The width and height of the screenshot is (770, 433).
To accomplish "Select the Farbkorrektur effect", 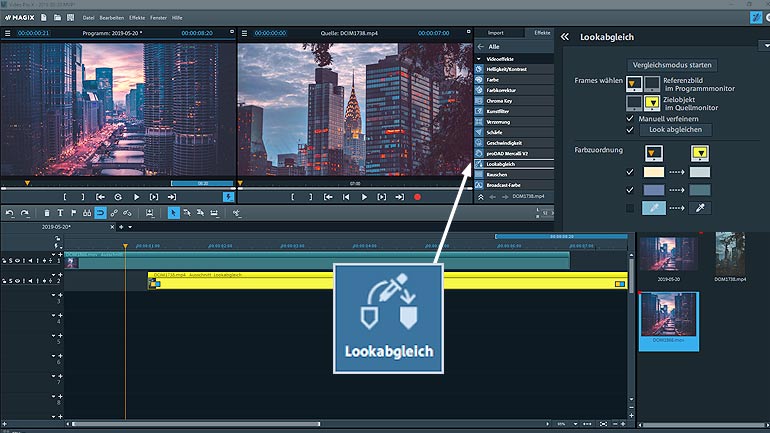I will 514,90.
